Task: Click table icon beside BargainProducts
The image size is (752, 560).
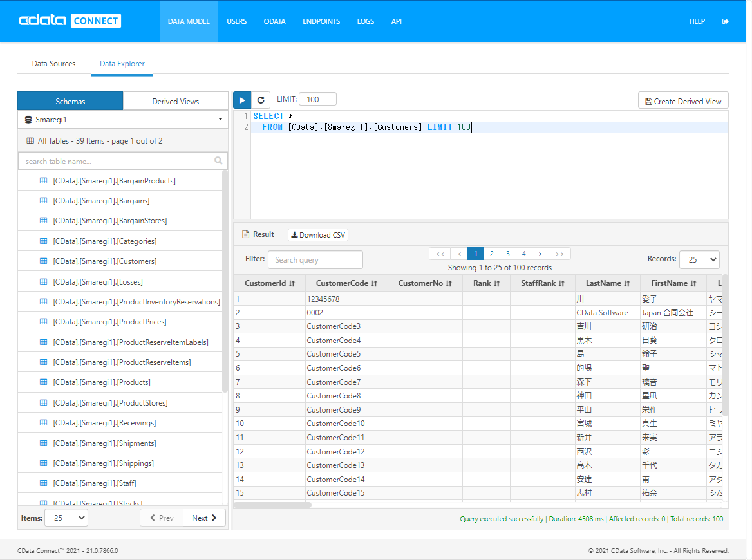Action: coord(44,181)
